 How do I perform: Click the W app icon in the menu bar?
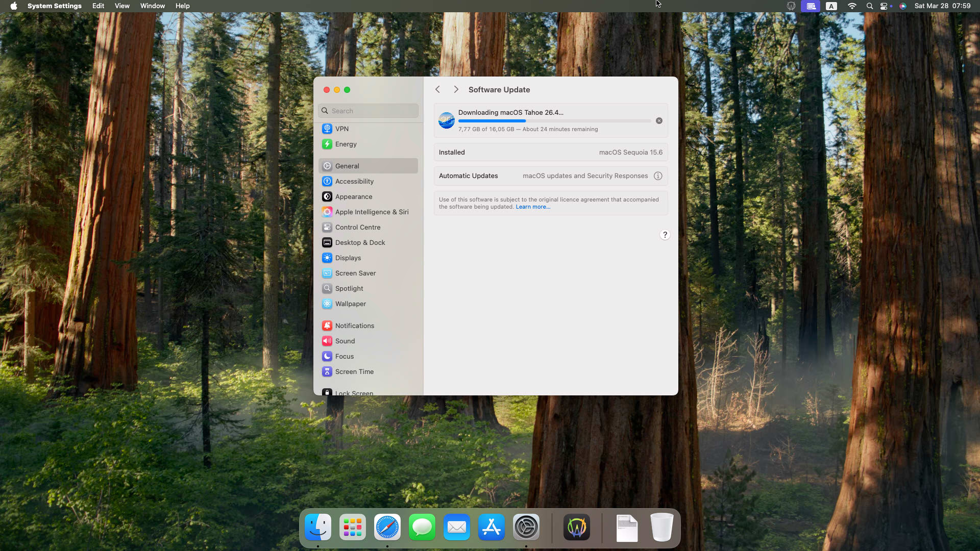click(x=791, y=6)
